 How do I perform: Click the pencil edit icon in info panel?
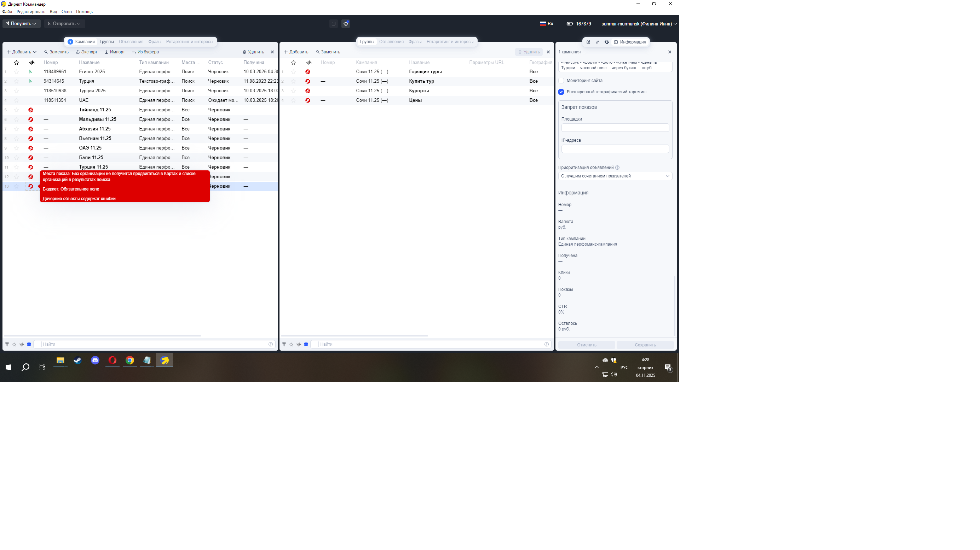pos(588,42)
